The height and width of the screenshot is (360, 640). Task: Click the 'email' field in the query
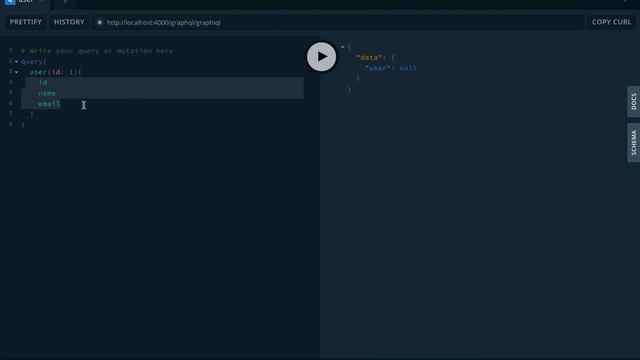pyautogui.click(x=49, y=104)
